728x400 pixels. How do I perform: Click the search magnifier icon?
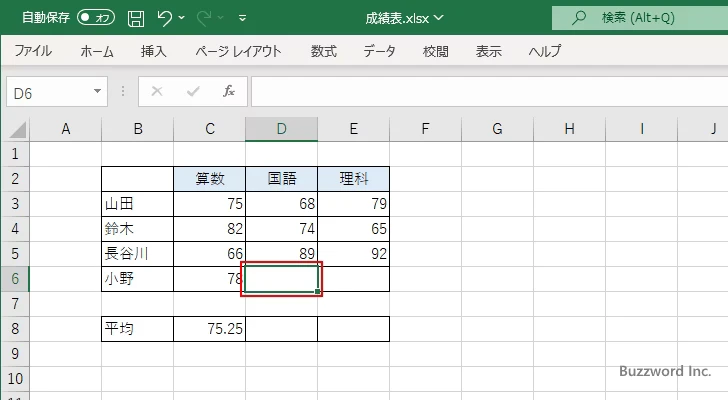click(x=578, y=18)
